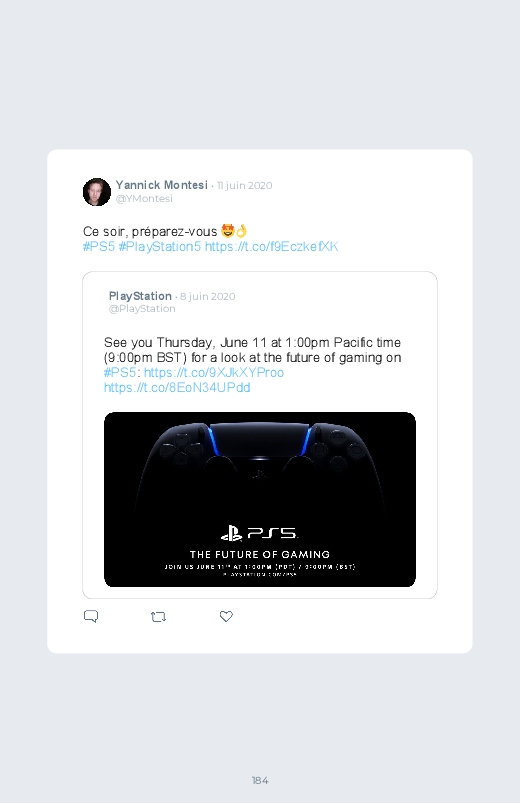Click the star-eyes emoji in tweet
The height and width of the screenshot is (803, 520).
(x=227, y=231)
